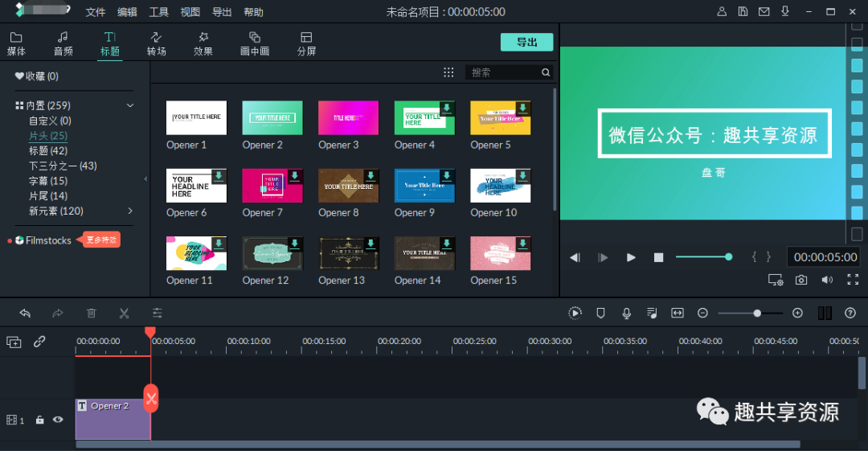Open the edit adjust sliders icon

[x=158, y=313]
